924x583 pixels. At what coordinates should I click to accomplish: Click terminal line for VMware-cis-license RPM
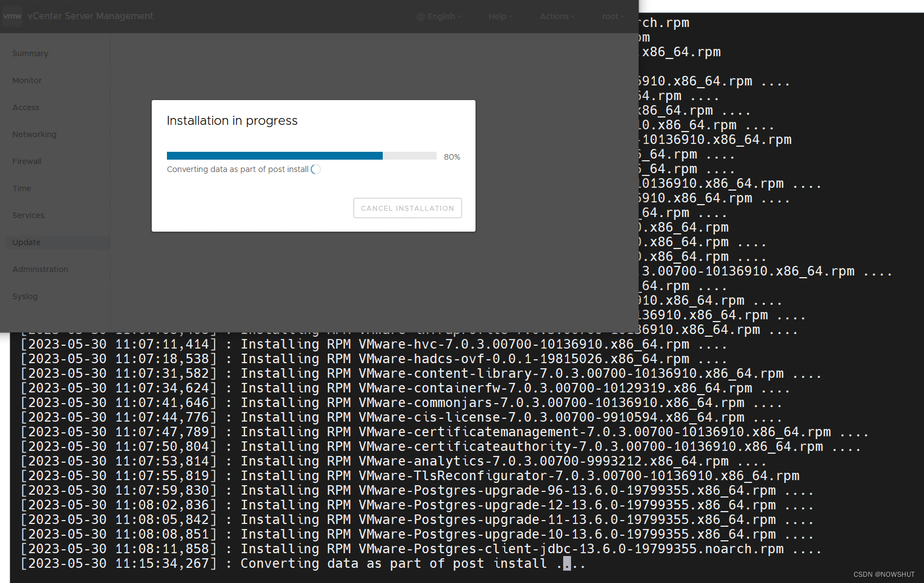point(401,417)
